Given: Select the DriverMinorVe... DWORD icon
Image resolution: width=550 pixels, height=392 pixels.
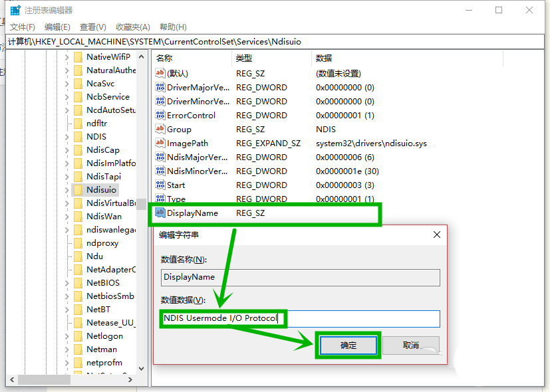Looking at the screenshot, I should [x=160, y=101].
